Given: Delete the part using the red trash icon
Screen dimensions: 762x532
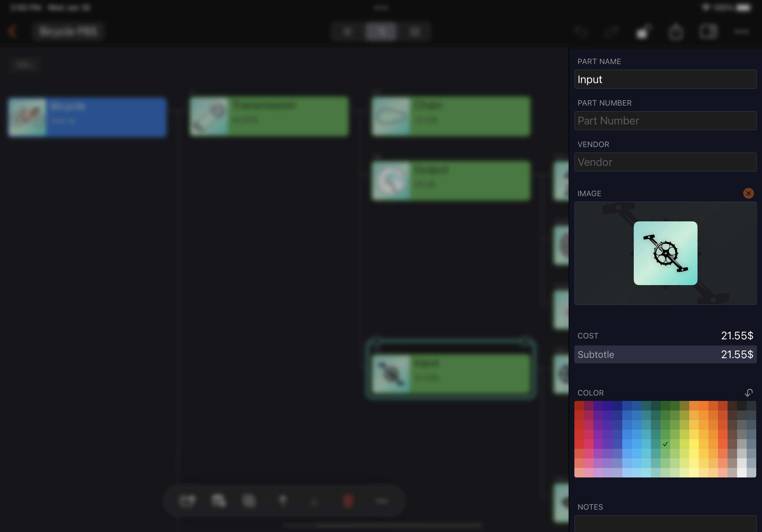Looking at the screenshot, I should pyautogui.click(x=348, y=501).
